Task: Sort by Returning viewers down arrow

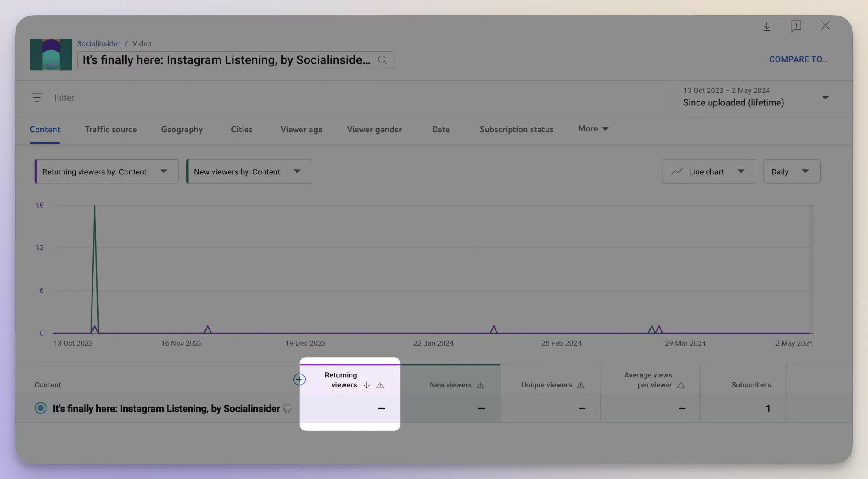Action: click(x=367, y=385)
